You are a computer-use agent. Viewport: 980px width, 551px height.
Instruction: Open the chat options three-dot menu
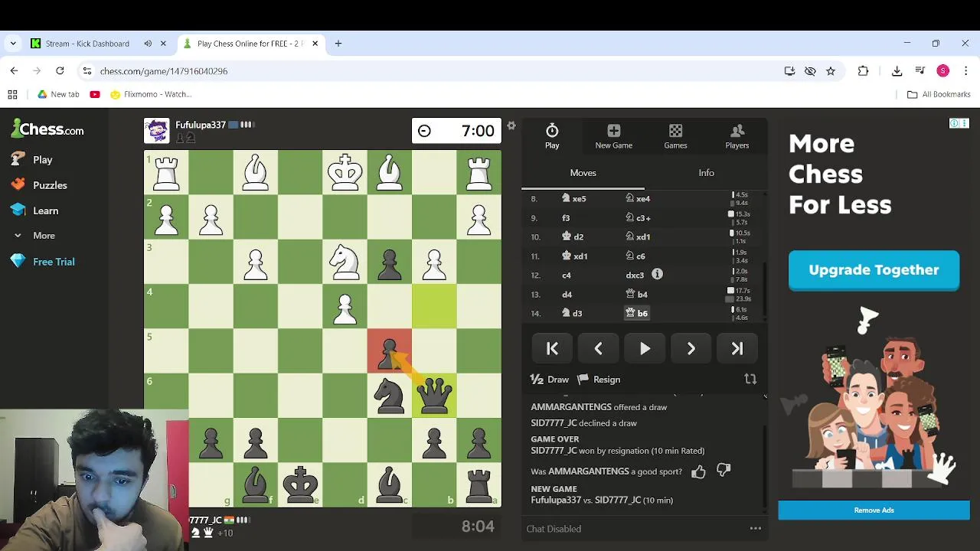756,528
